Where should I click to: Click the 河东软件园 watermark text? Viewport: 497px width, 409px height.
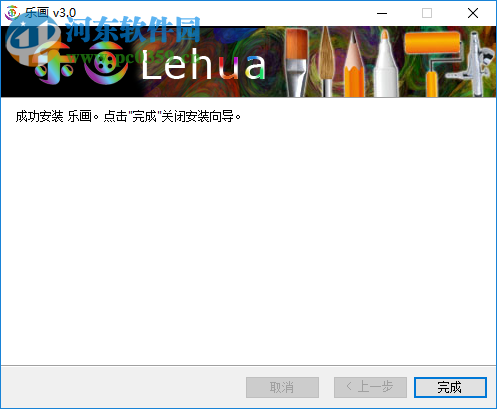coord(133,29)
